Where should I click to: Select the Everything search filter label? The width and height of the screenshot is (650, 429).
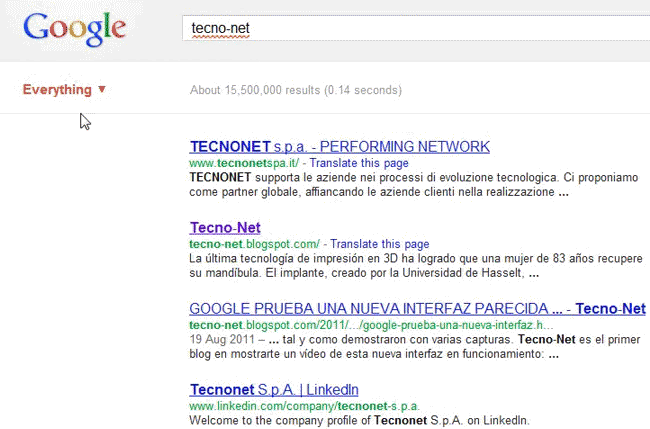click(x=57, y=90)
